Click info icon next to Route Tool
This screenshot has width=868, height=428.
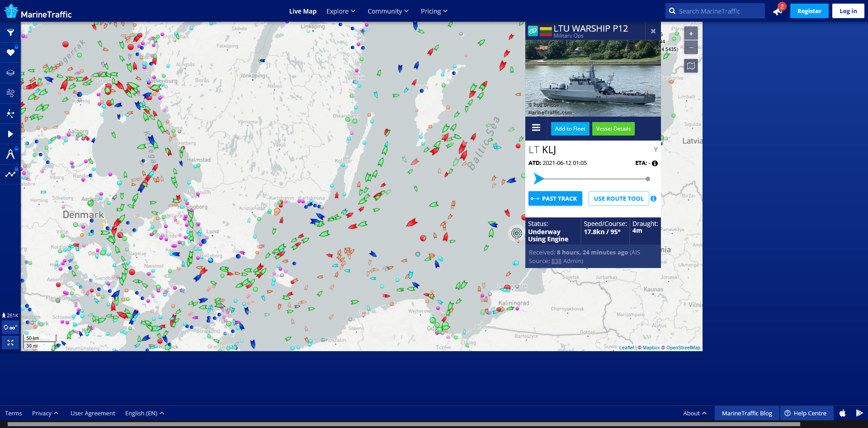tap(653, 198)
